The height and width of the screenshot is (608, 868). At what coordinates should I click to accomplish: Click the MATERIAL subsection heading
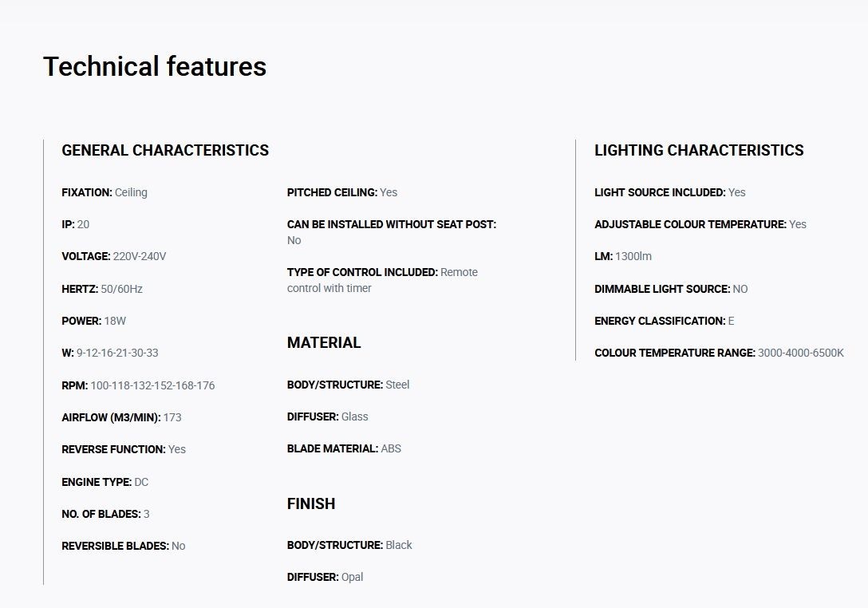pyautogui.click(x=324, y=342)
